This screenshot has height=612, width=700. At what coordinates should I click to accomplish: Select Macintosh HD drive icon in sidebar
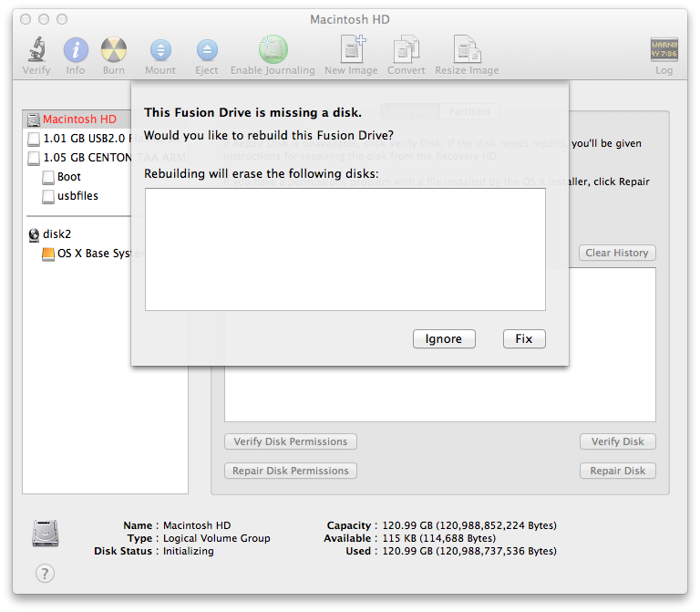34,119
